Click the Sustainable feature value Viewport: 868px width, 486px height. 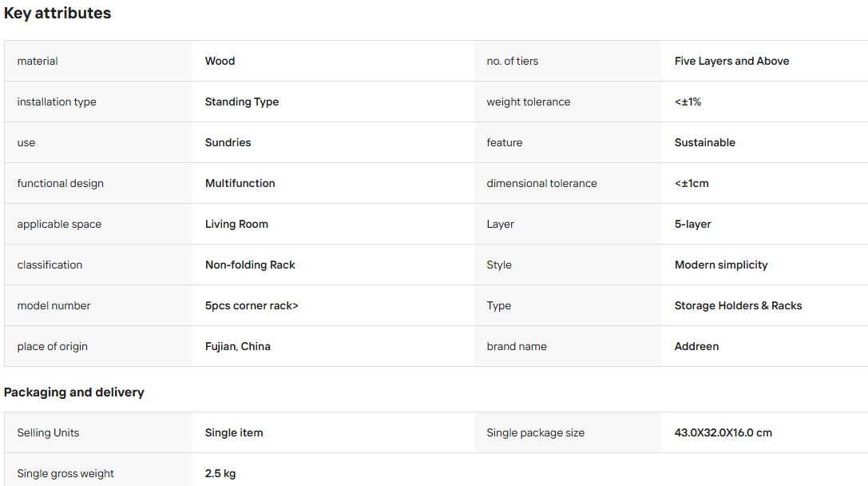[x=704, y=142]
